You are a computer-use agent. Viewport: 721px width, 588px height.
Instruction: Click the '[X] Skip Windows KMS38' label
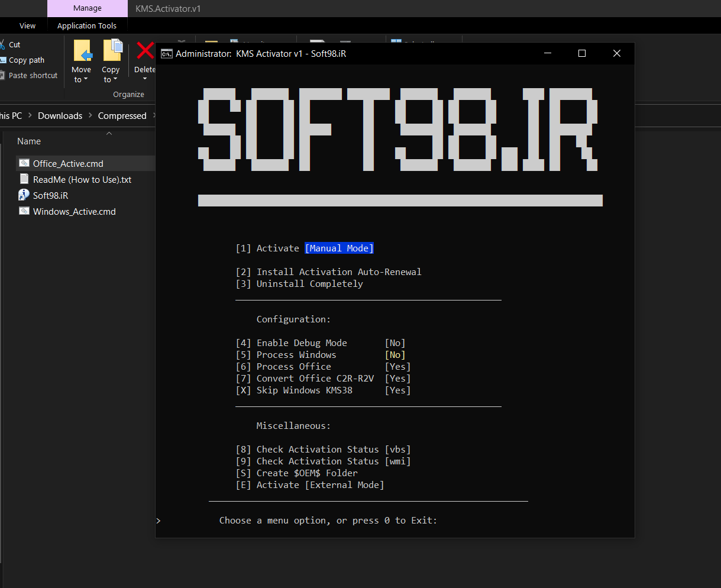(294, 390)
